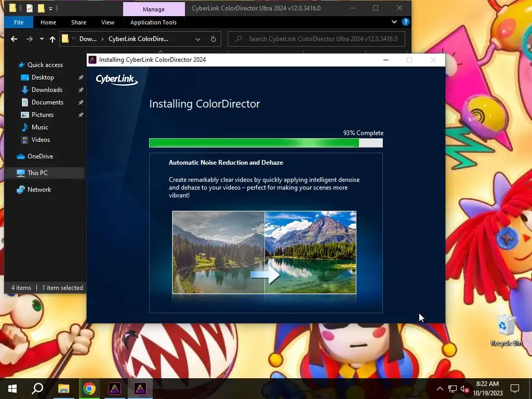Open Documents in the navigation pane
Screen dimensions: 532x399
click(47, 102)
